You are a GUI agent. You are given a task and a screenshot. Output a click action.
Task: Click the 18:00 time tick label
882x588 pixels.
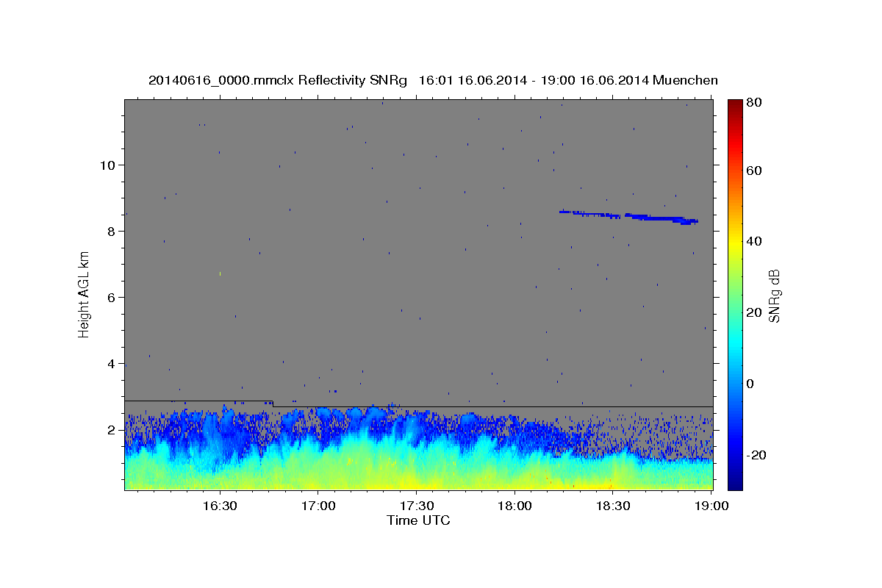(x=514, y=506)
